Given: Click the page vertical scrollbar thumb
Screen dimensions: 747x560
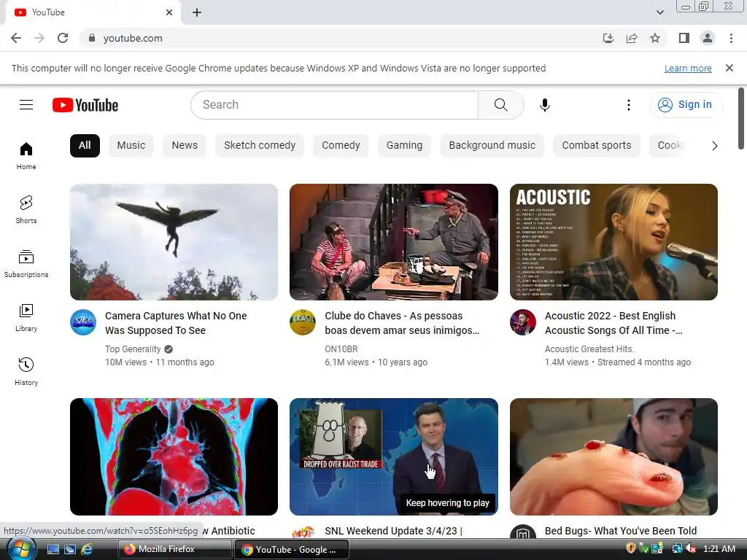Looking at the screenshot, I should coord(741,119).
